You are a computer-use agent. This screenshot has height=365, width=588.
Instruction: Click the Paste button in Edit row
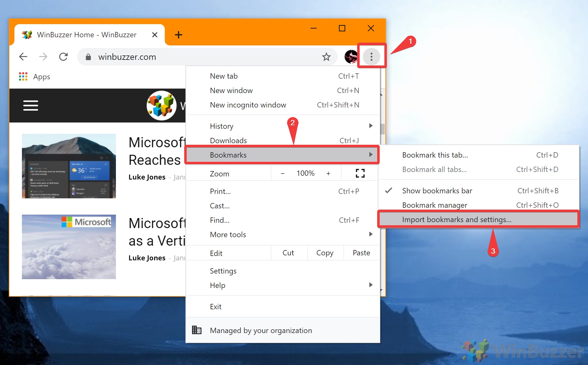point(361,253)
